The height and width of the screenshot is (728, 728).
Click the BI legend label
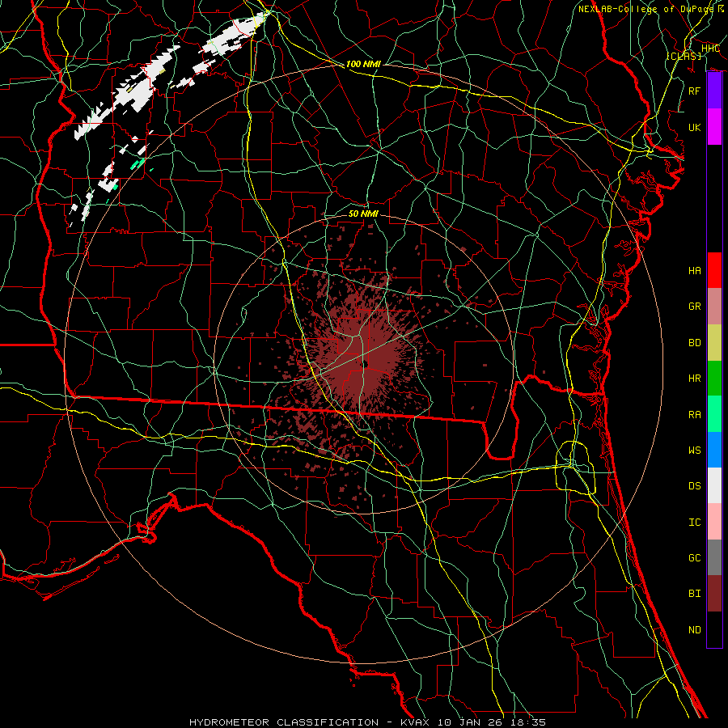coord(695,594)
